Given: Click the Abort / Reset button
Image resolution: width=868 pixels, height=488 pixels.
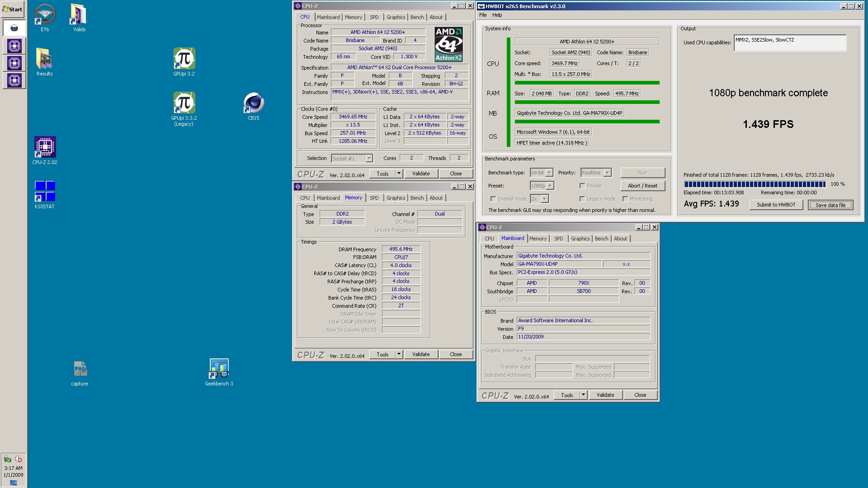Looking at the screenshot, I should tap(642, 186).
